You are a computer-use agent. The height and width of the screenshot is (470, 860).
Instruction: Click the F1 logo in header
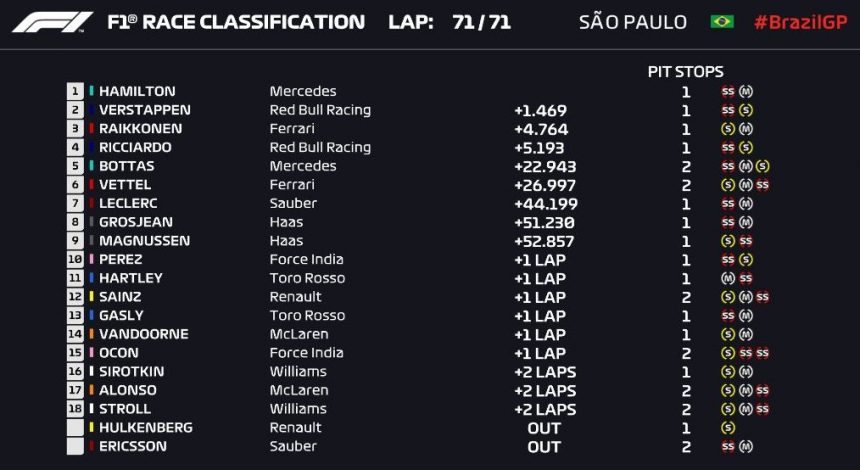tap(52, 22)
